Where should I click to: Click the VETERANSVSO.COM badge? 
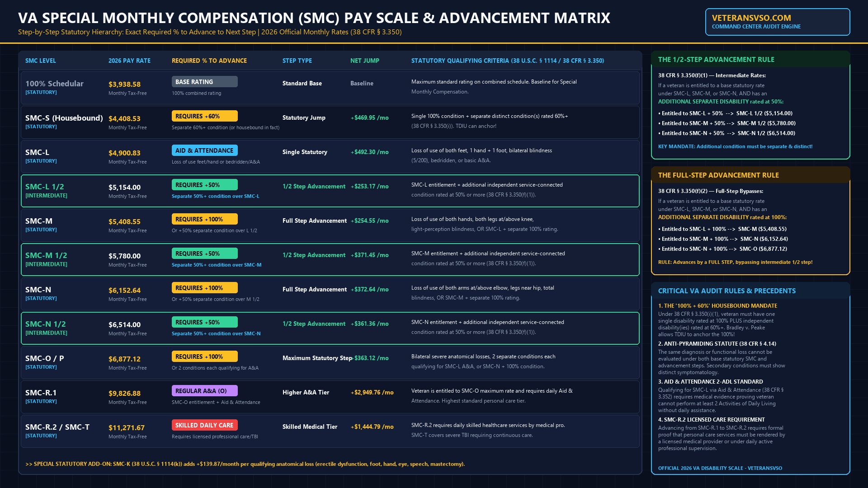[x=778, y=22]
